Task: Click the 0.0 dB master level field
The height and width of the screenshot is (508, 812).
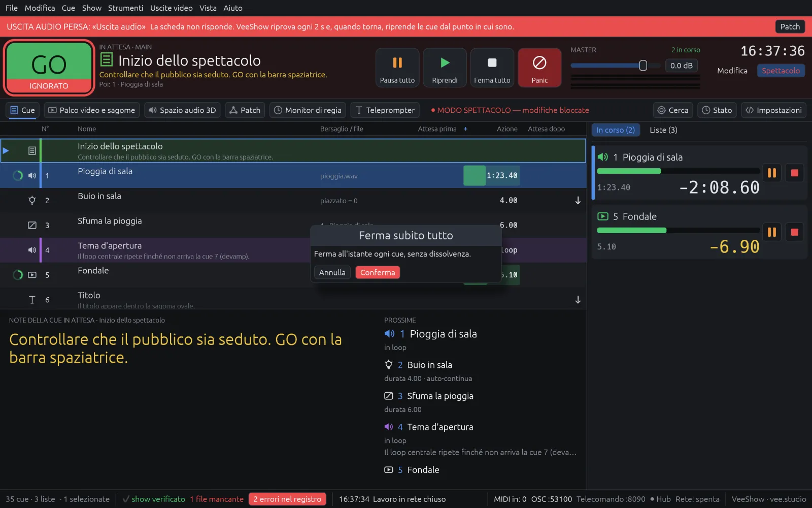Action: [x=681, y=66]
